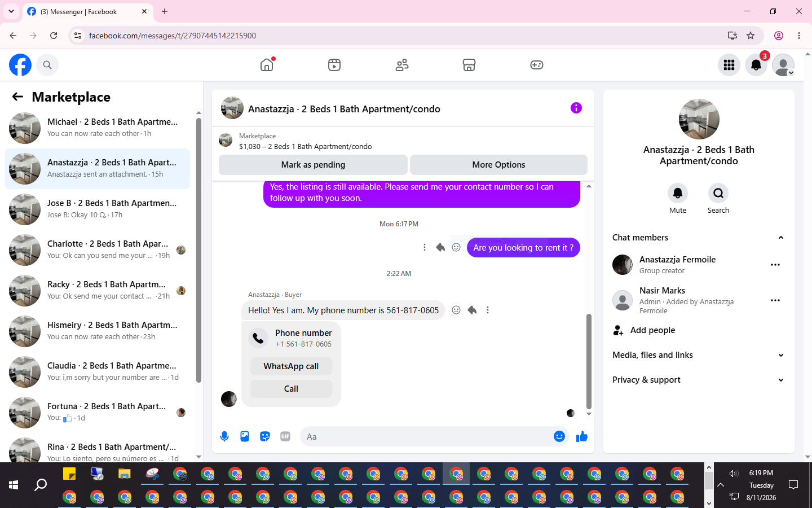
Task: Open Windows taskbar search
Action: 41,485
